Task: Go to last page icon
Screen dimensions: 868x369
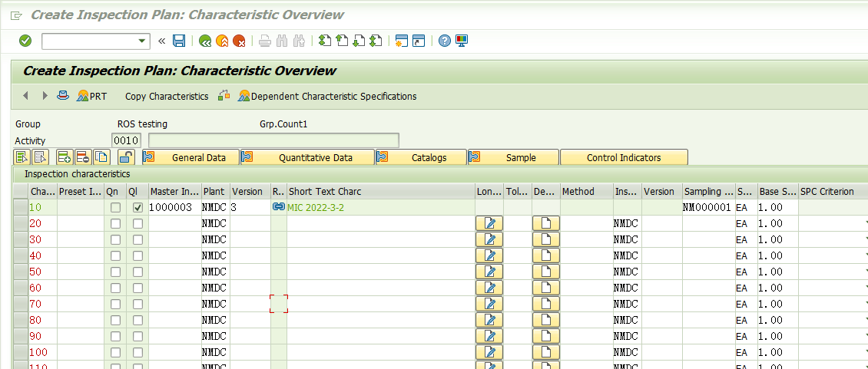Action: pyautogui.click(x=376, y=41)
